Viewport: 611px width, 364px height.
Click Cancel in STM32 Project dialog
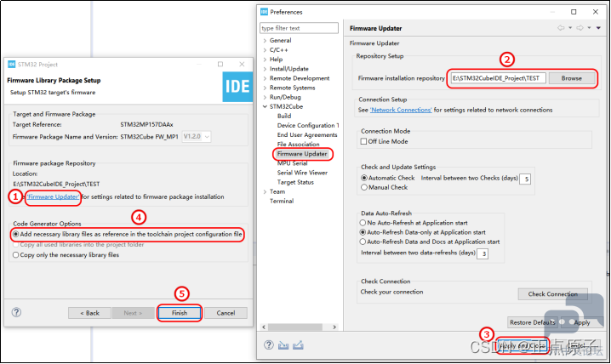tap(226, 313)
